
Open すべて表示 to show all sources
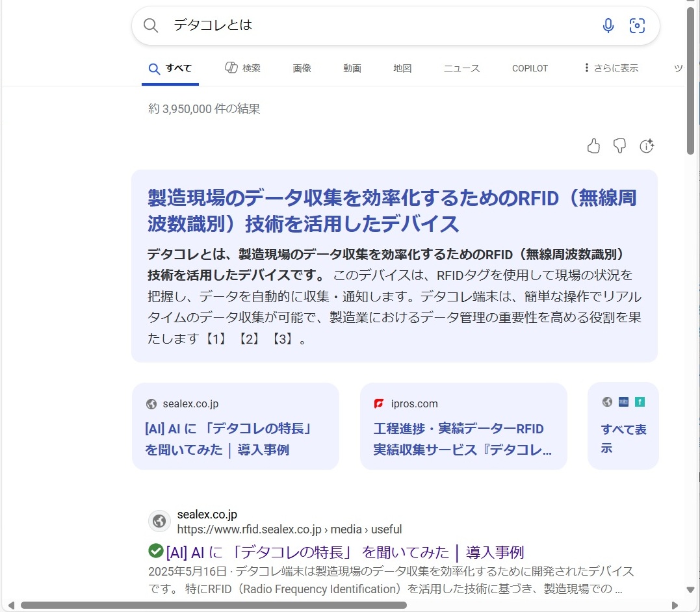623,439
